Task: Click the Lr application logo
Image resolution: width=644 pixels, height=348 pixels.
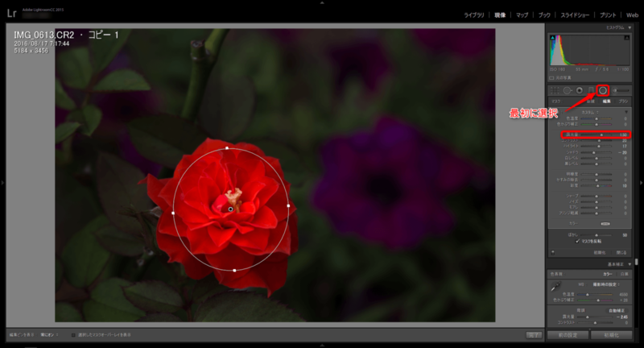Action: tap(11, 13)
